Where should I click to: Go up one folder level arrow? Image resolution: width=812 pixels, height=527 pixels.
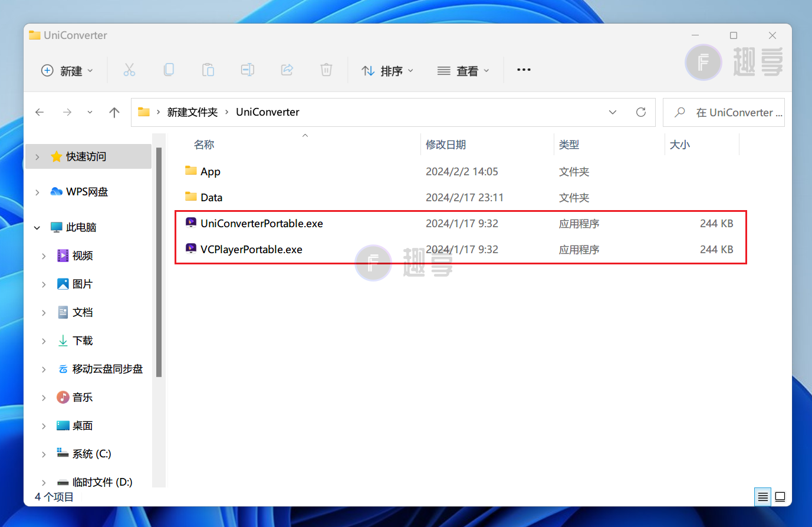click(114, 112)
